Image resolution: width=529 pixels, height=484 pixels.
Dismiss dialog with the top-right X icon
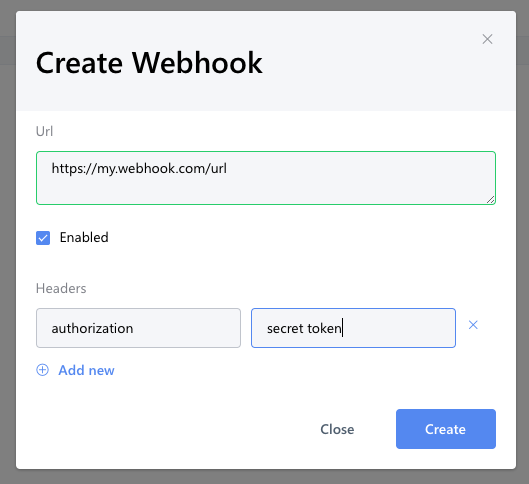pyautogui.click(x=487, y=39)
